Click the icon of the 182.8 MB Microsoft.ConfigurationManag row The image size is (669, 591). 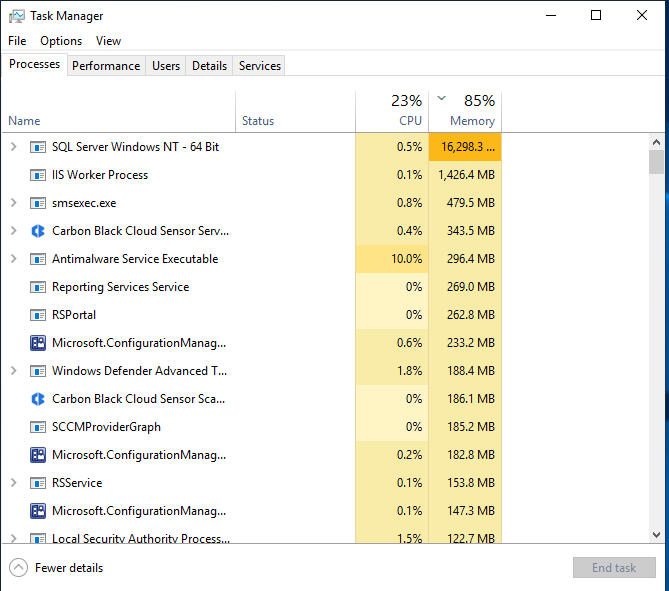[38, 455]
